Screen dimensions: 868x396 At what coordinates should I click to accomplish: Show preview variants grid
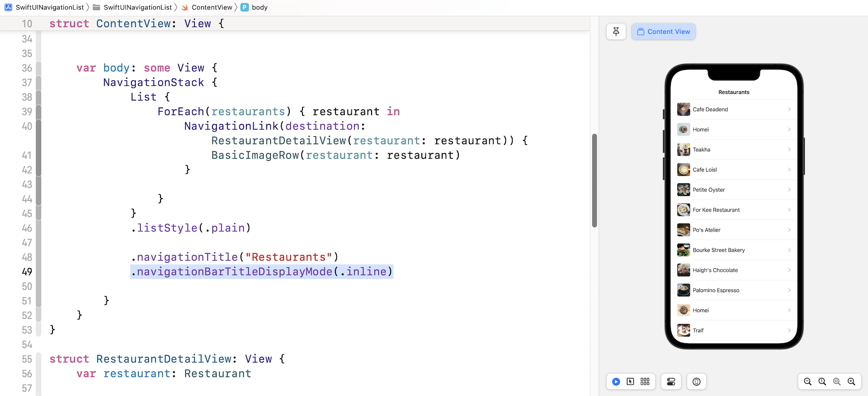[645, 382]
